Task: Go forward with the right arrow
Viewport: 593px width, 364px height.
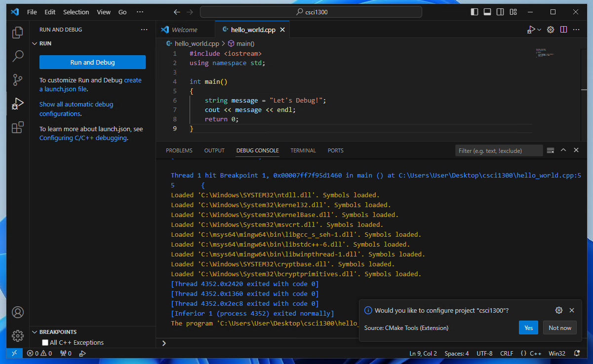Action: (x=190, y=12)
